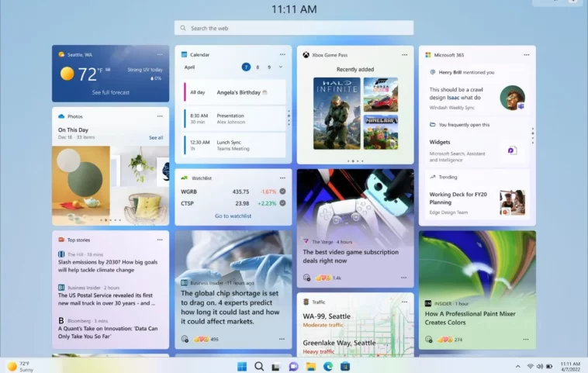588x373 pixels.
Task: Open A Quant's Take on Innovation story
Action: (x=108, y=332)
